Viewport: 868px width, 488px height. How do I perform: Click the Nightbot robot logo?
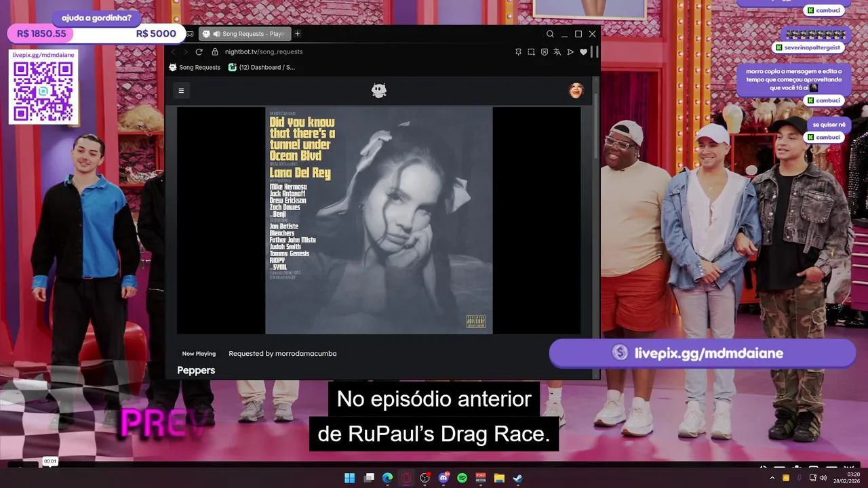(x=379, y=90)
